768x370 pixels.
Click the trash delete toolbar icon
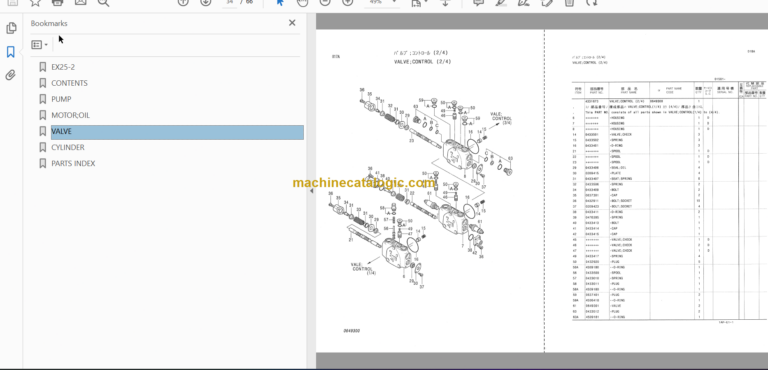569,2
